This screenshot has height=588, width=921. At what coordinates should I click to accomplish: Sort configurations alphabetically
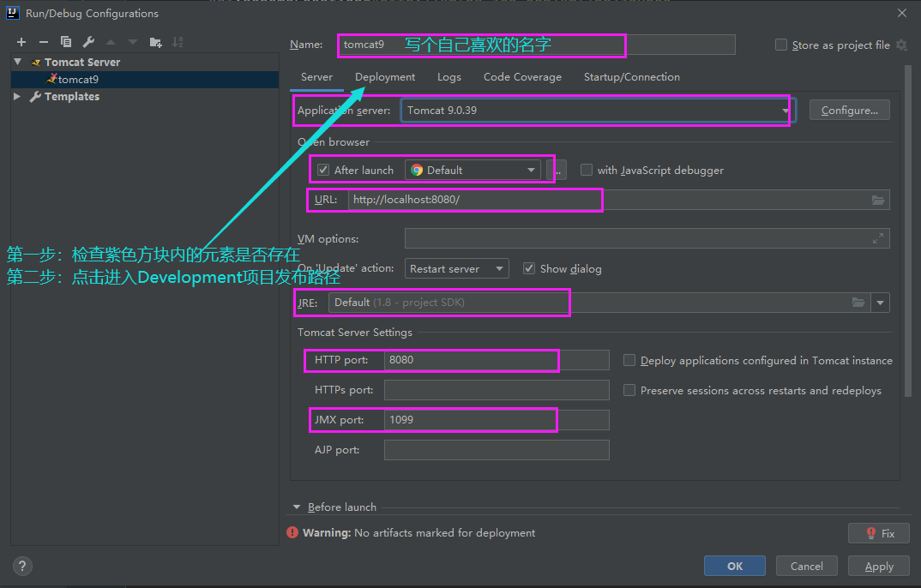click(x=178, y=42)
